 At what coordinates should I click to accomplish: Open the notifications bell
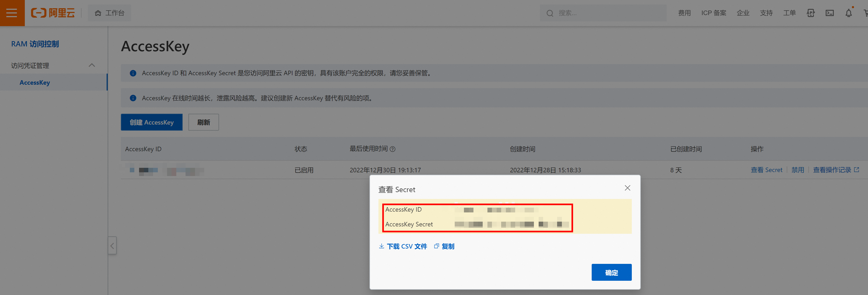pos(848,13)
